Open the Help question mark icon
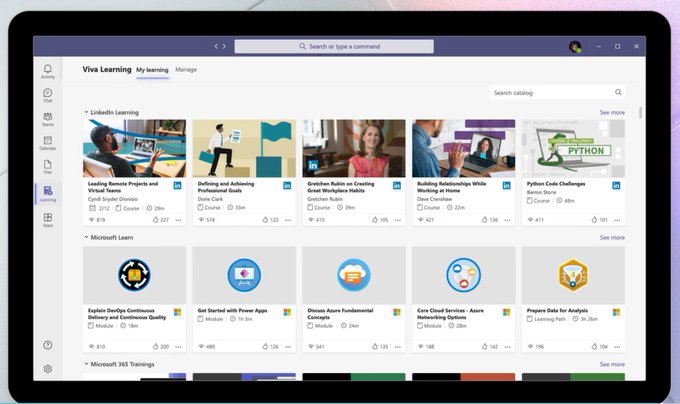The image size is (680, 404). (x=48, y=345)
